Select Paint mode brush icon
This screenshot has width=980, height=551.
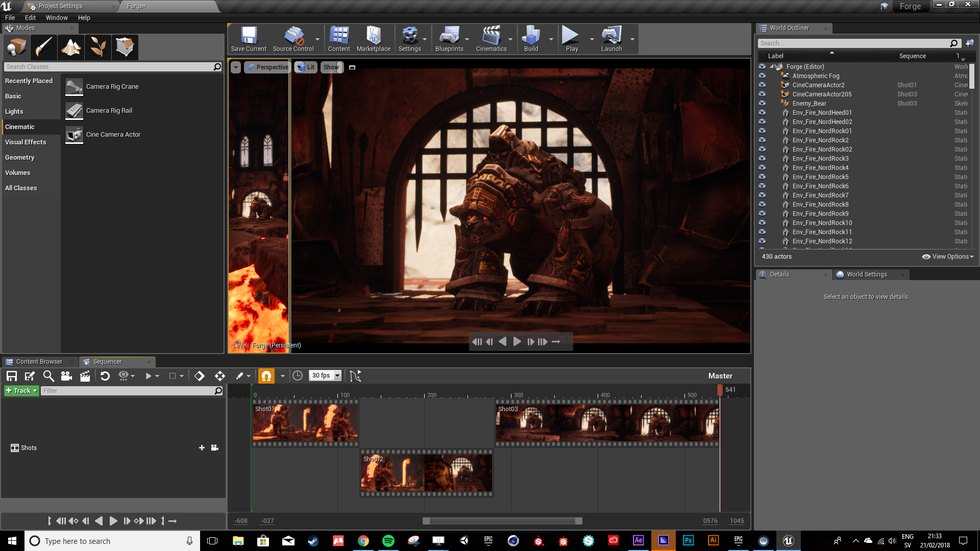pyautogui.click(x=44, y=47)
